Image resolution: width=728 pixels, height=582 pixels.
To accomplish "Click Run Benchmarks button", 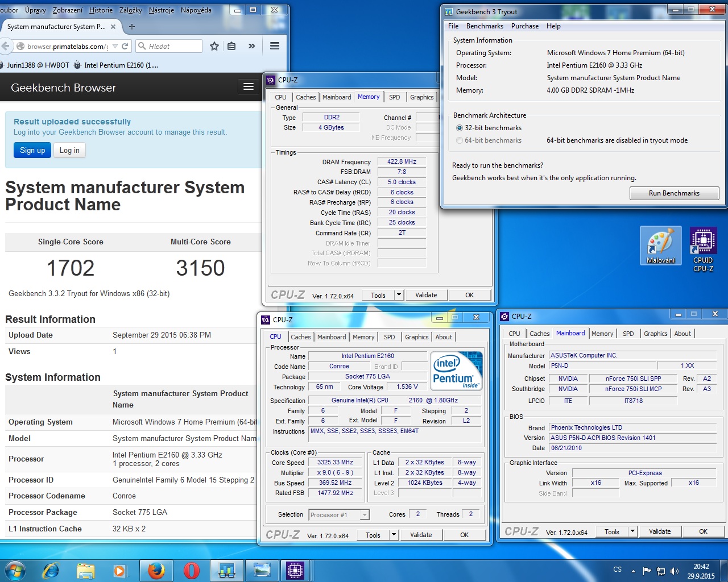I will (x=674, y=193).
